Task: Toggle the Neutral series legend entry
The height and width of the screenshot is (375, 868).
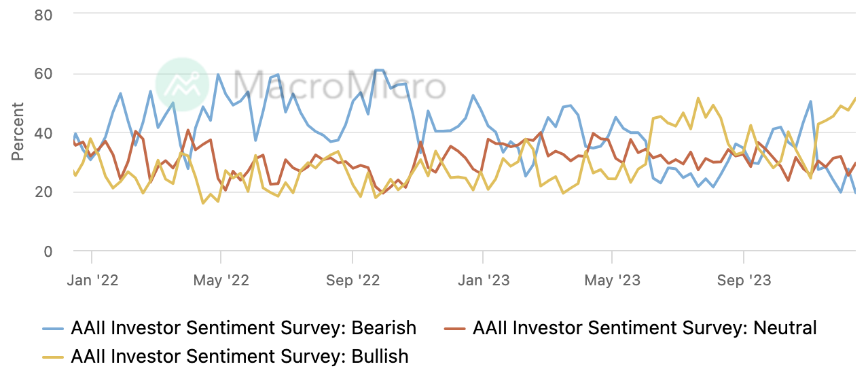Action: (x=630, y=328)
